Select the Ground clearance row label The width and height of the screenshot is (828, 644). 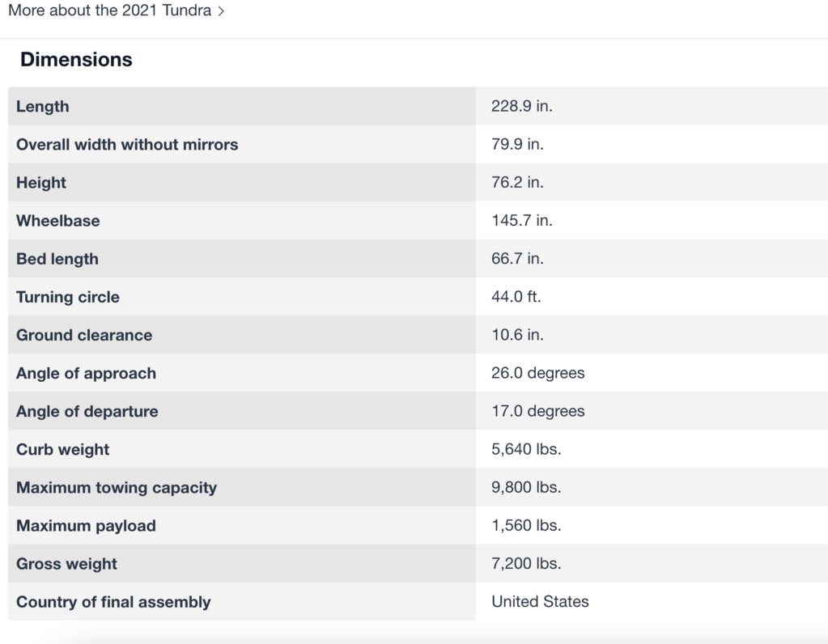(84, 335)
